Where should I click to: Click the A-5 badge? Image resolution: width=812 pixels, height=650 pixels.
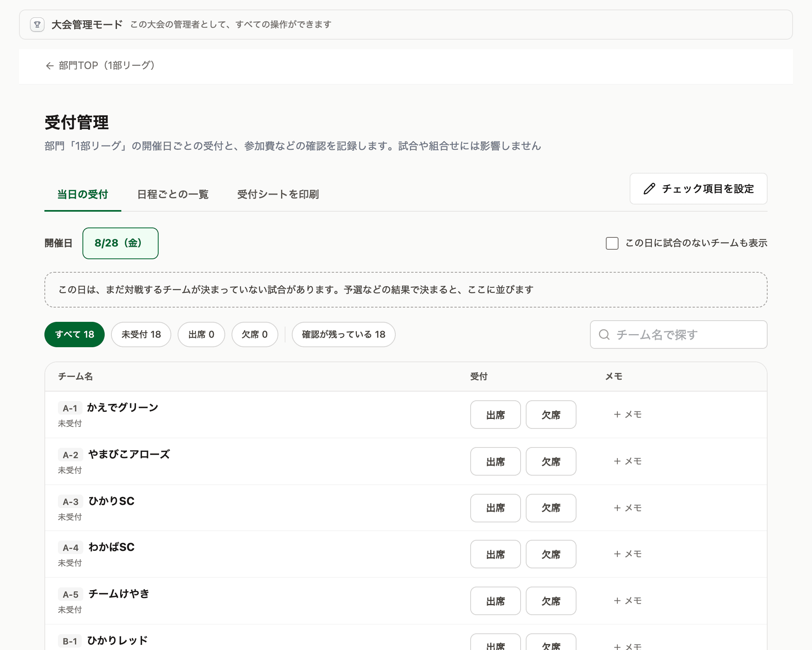(x=71, y=594)
